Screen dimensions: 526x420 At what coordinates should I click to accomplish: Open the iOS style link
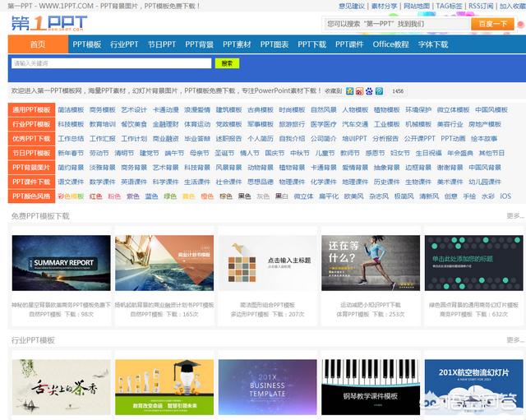[505, 196]
